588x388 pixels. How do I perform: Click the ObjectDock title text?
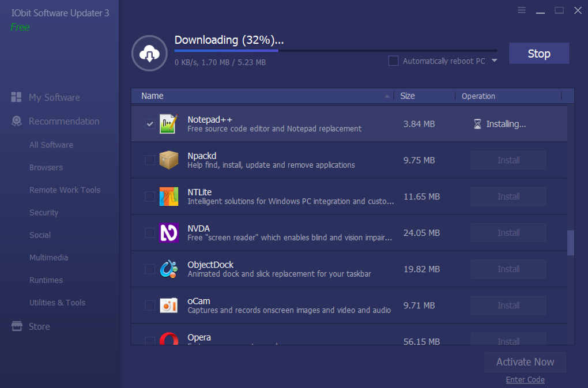(210, 265)
